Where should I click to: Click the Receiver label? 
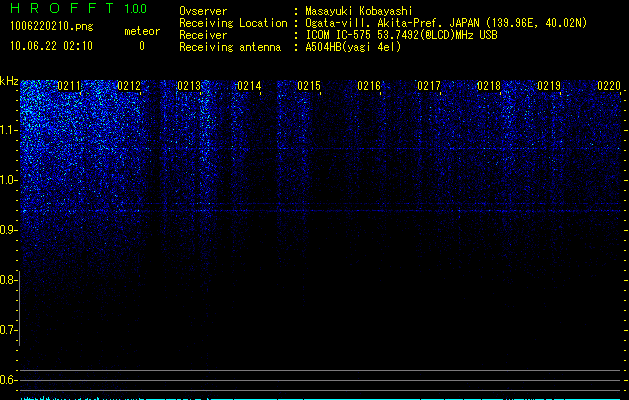click(x=203, y=35)
